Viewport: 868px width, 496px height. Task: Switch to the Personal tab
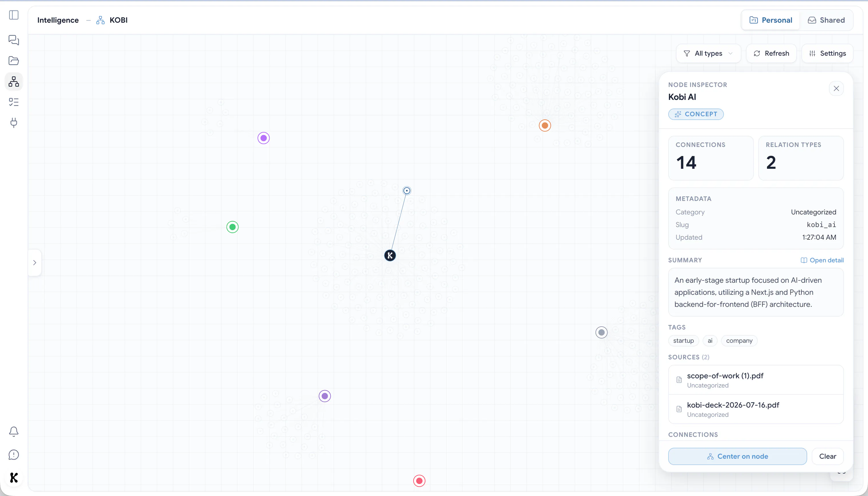[771, 20]
